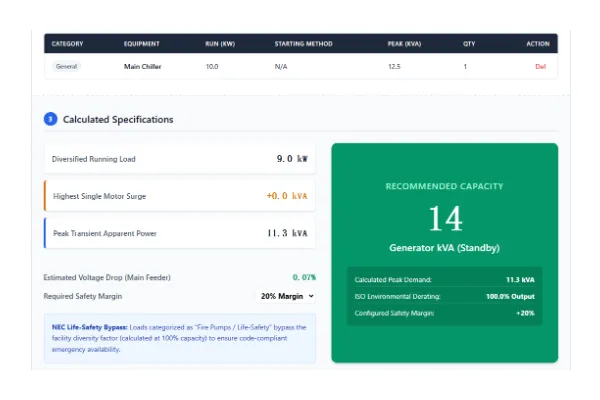Click the ACTION column header
The width and height of the screenshot is (600, 400).
538,44
